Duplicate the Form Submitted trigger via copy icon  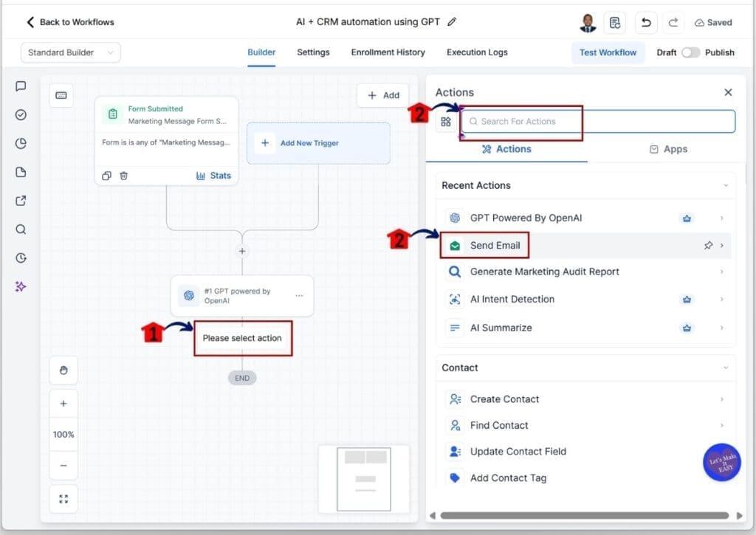click(107, 176)
